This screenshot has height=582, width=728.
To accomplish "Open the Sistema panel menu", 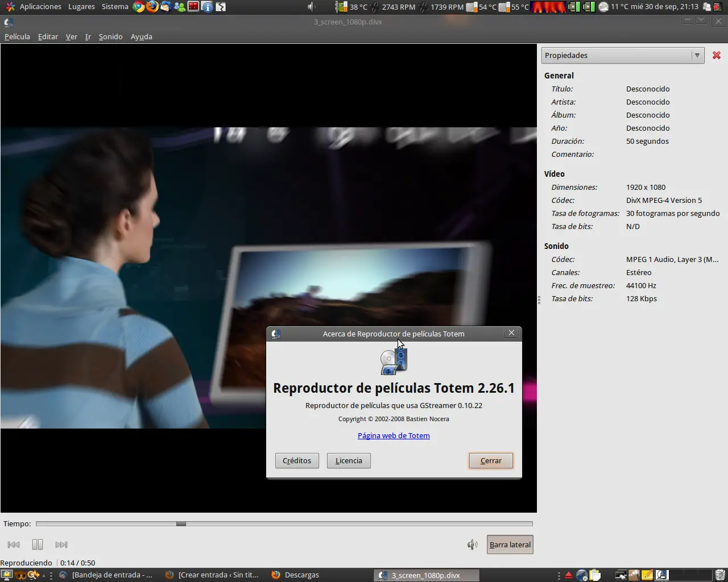I will 115,7.
